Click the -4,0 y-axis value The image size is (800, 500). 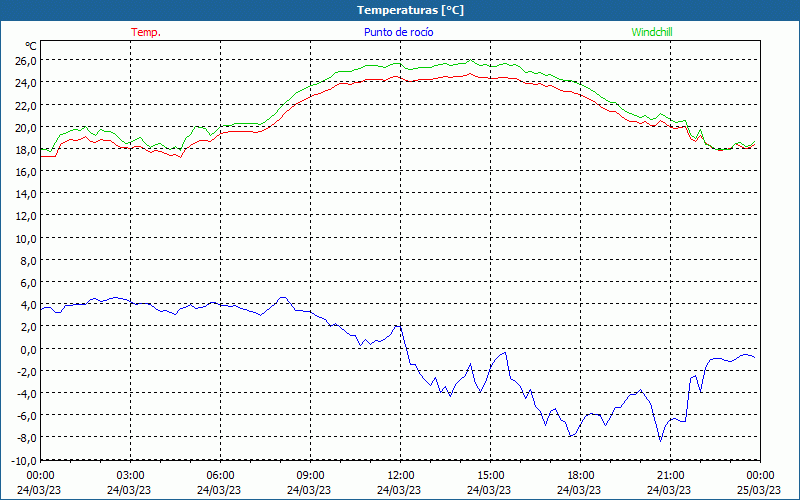point(27,393)
